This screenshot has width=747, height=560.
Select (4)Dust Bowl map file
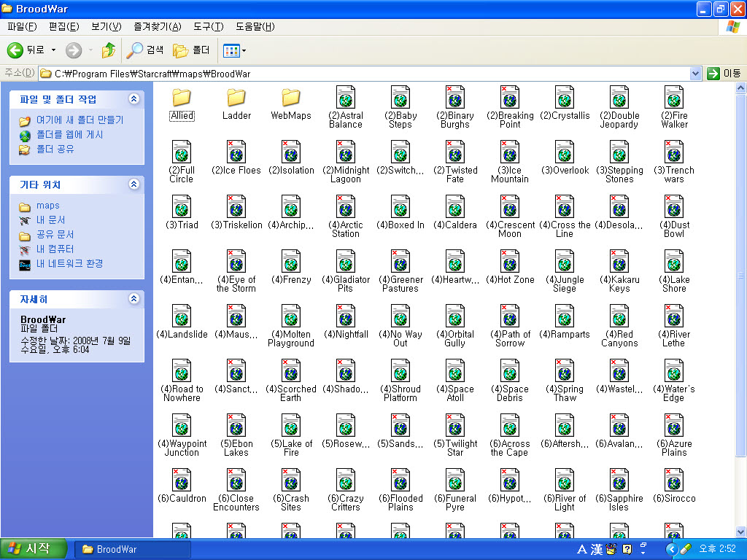pos(674,217)
